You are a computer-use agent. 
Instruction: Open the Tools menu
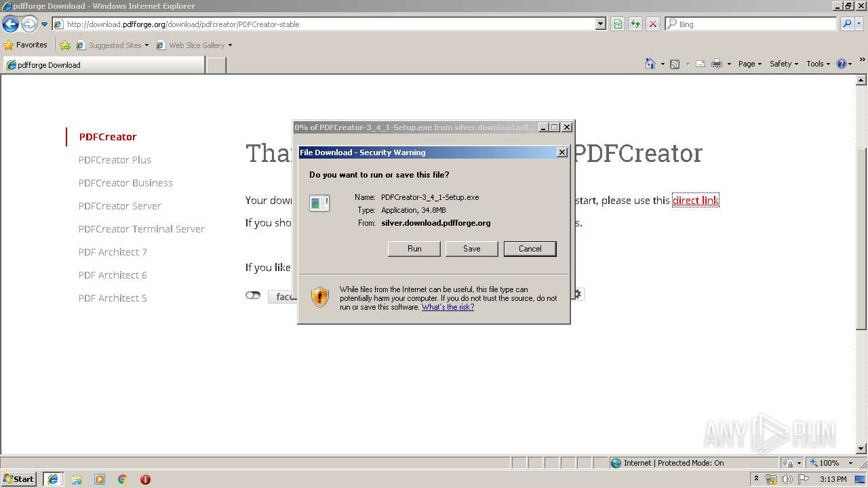coord(818,64)
